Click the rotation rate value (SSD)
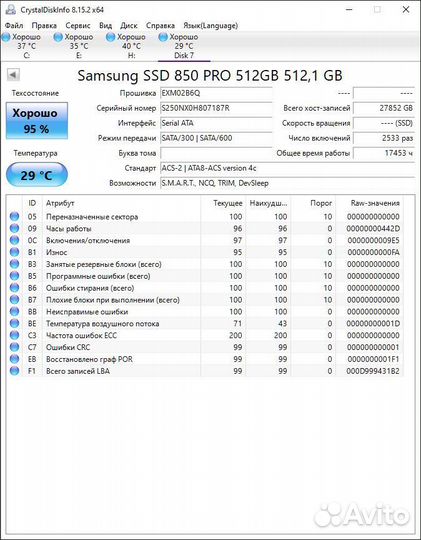Viewport: 421px width, 540px height. click(384, 123)
